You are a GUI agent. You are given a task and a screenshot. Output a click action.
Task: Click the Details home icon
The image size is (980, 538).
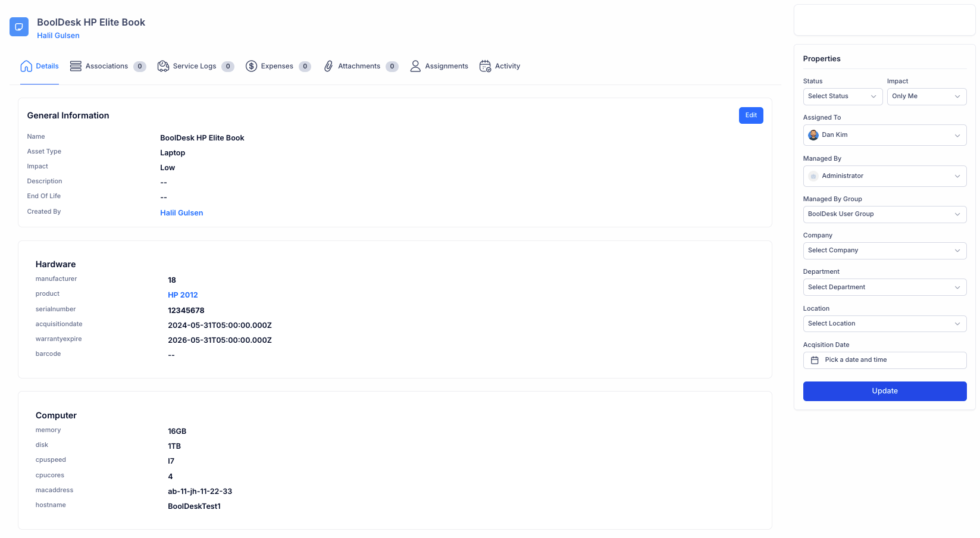(26, 66)
